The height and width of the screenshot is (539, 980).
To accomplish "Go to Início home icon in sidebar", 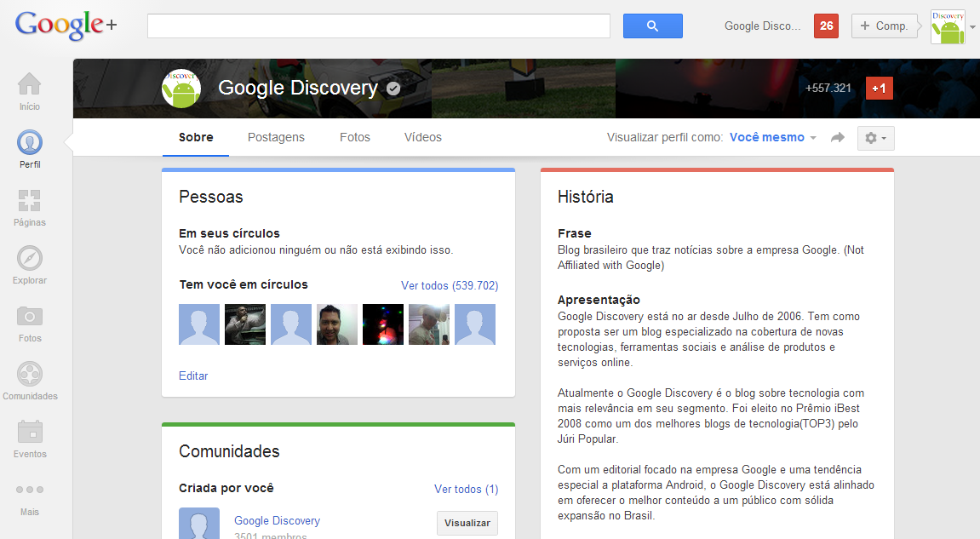I will click(x=29, y=91).
